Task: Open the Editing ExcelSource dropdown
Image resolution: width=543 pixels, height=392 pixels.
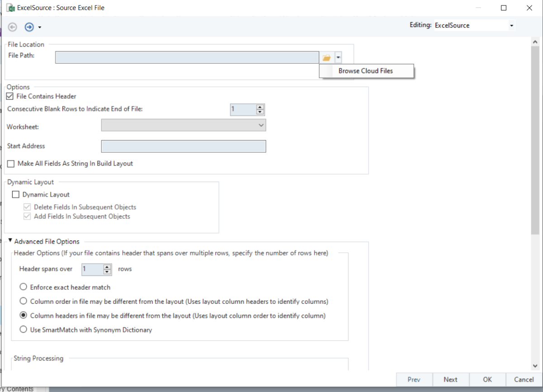Action: pyautogui.click(x=511, y=25)
